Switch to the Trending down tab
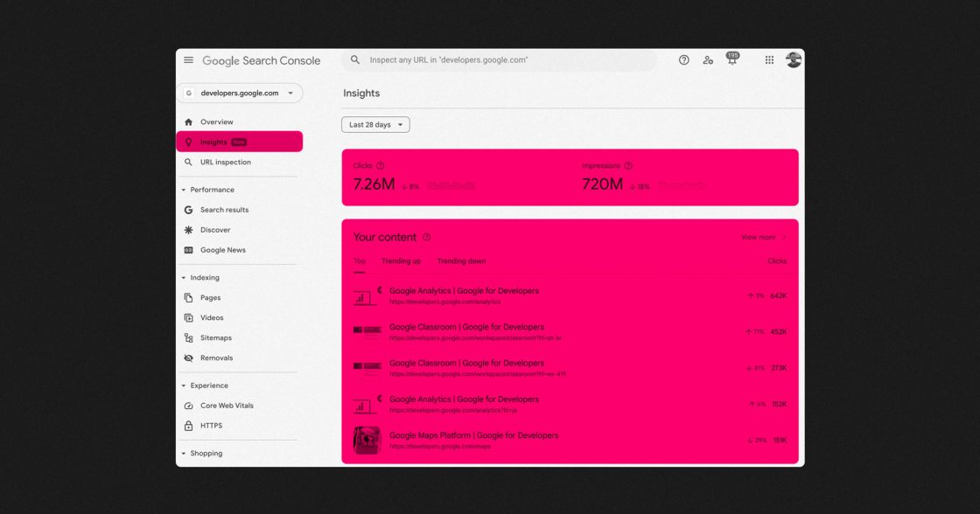 coord(461,261)
